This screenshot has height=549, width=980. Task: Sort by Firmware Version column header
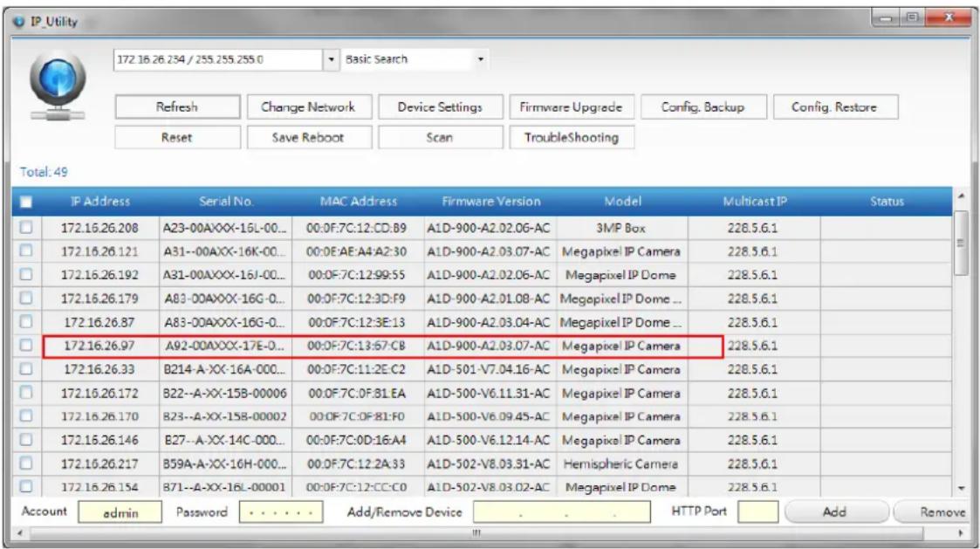490,202
